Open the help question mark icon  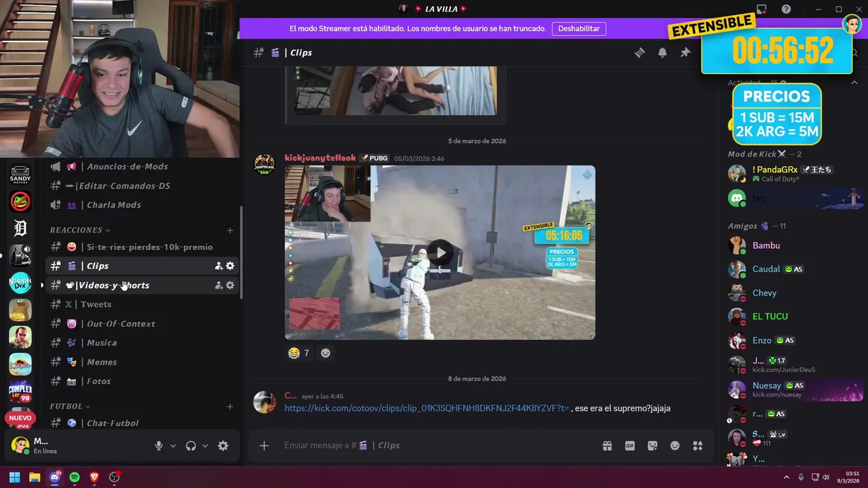[786, 9]
